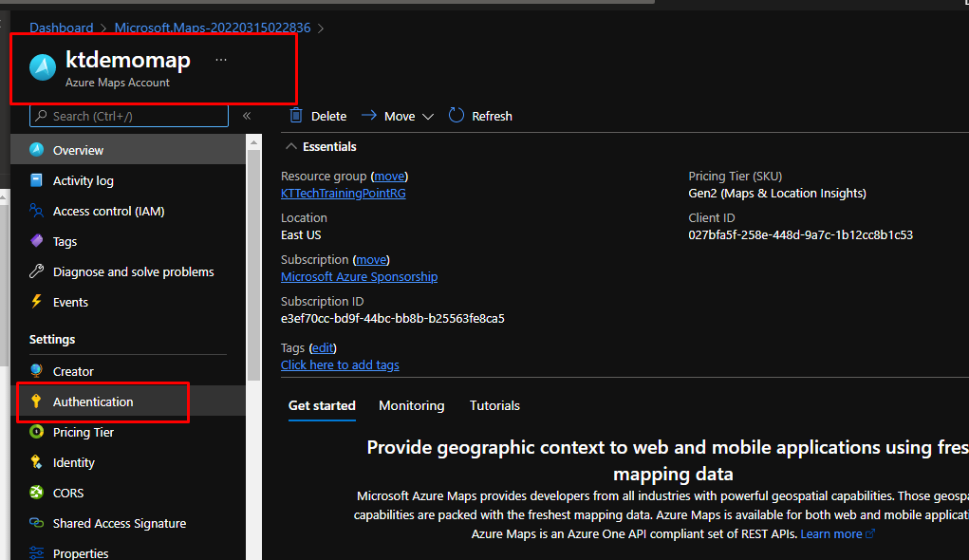Image resolution: width=969 pixels, height=560 pixels.
Task: Open Overview in the sidebar
Action: (128, 150)
